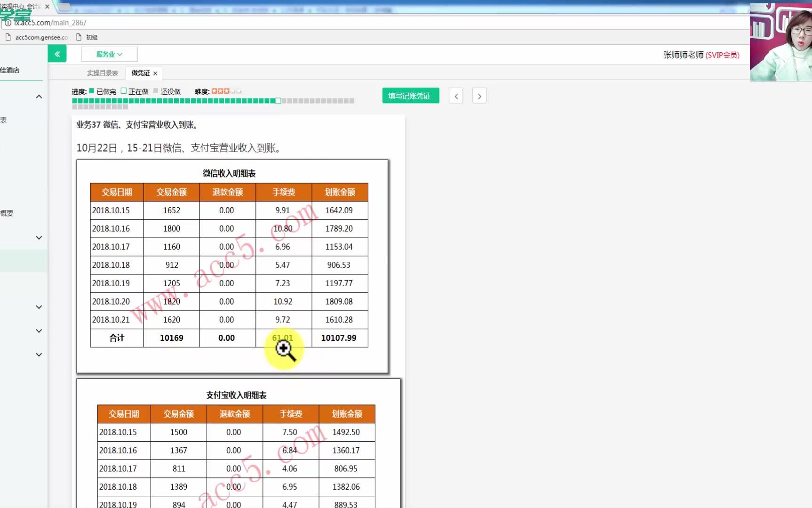Click the 1382.06 cell in 支付宝 table
Image resolution: width=812 pixels, height=508 pixels.
[346, 487]
